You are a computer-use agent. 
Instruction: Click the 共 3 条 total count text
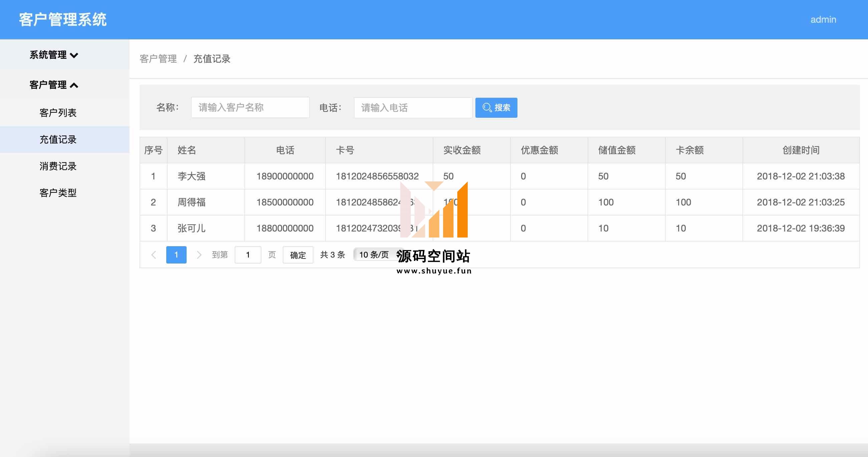coord(332,255)
